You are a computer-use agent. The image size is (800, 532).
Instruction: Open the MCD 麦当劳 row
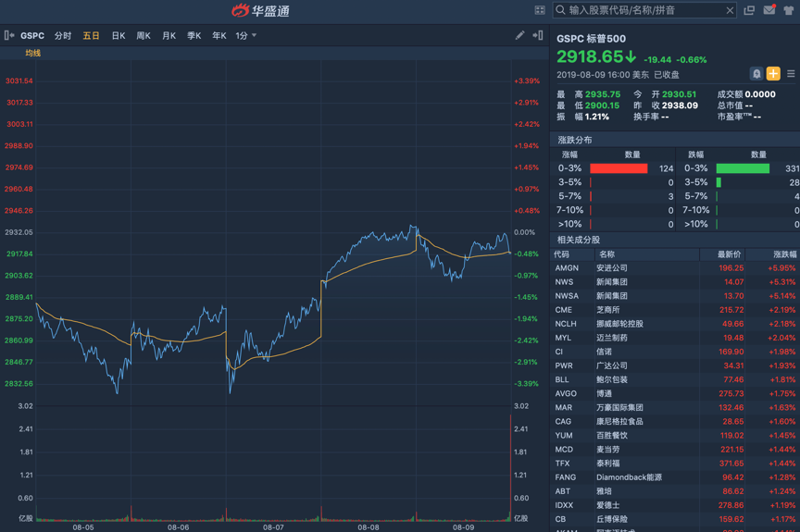pyautogui.click(x=675, y=450)
